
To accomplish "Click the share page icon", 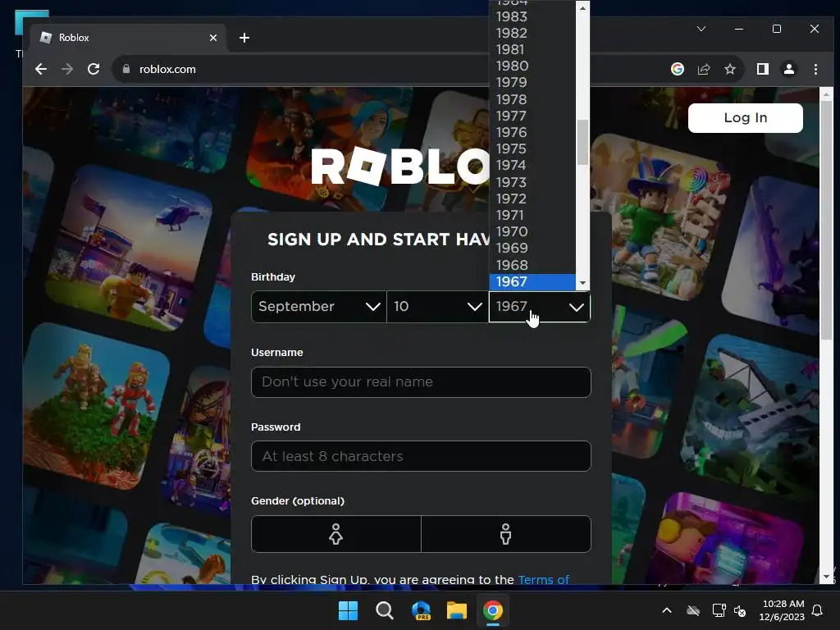I will 703,69.
